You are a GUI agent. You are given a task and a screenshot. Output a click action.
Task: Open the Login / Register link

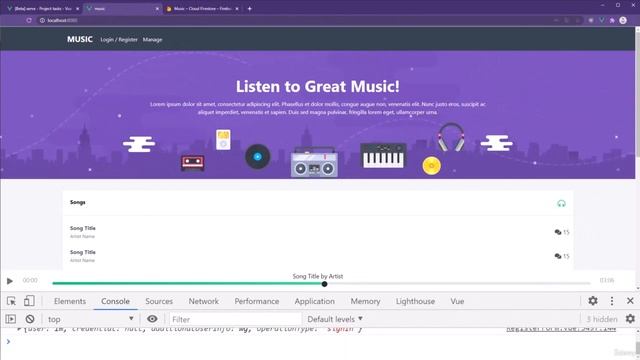(x=119, y=40)
